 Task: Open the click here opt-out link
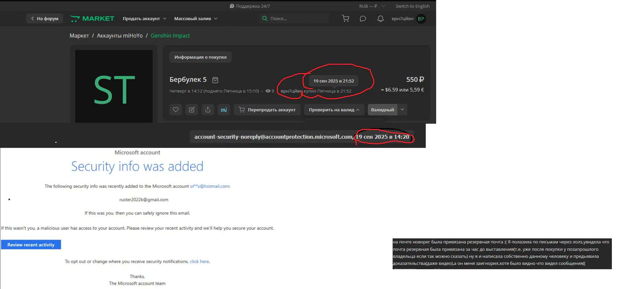pos(199,262)
